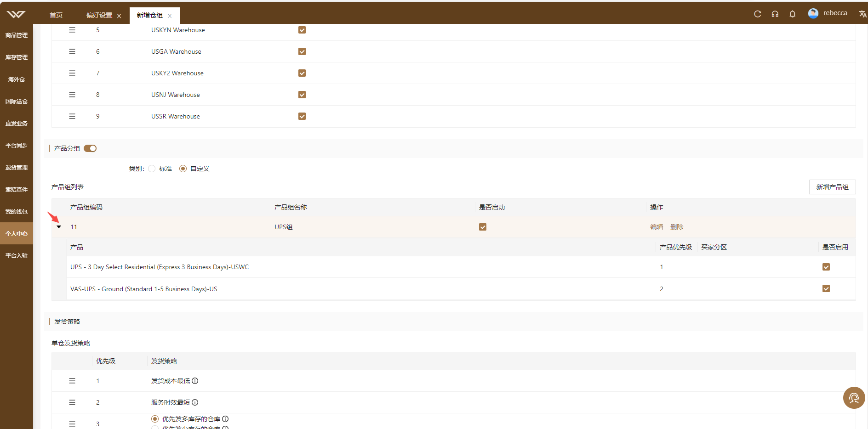Uncheck 是否启用 for VAS-UPS Ground
868x429 pixels.
coord(826,288)
